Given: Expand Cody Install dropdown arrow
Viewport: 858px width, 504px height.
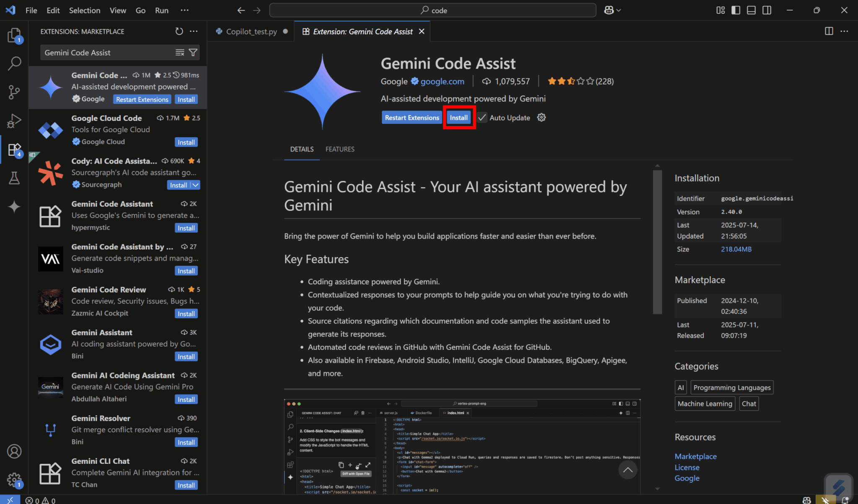Looking at the screenshot, I should [x=196, y=185].
